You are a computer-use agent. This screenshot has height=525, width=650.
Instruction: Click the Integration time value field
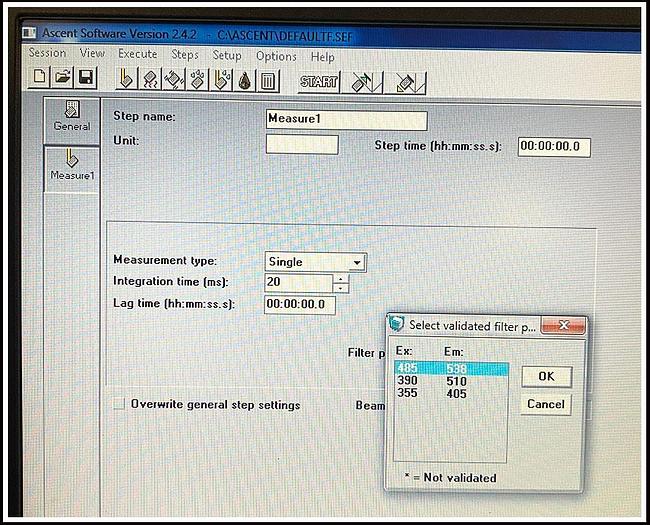(298, 282)
